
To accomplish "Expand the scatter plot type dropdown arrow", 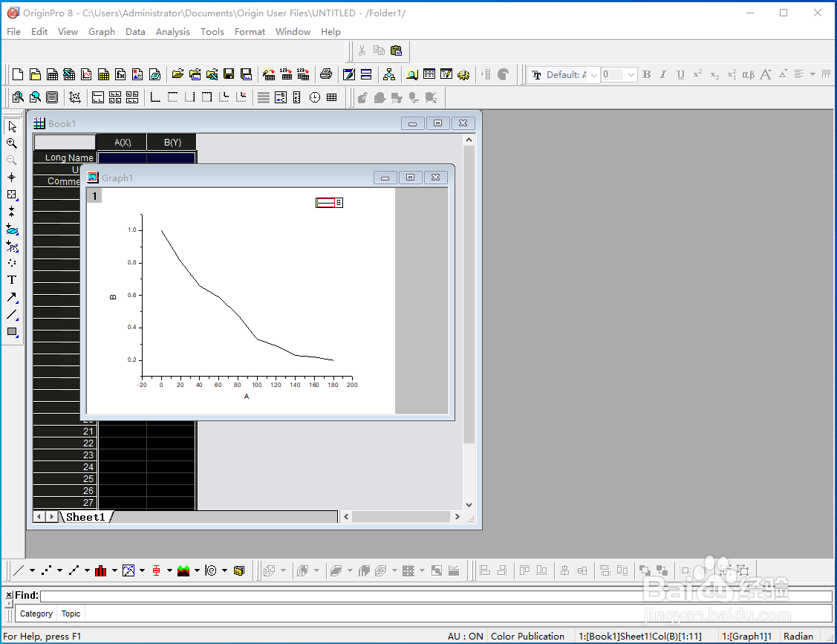I will [59, 571].
